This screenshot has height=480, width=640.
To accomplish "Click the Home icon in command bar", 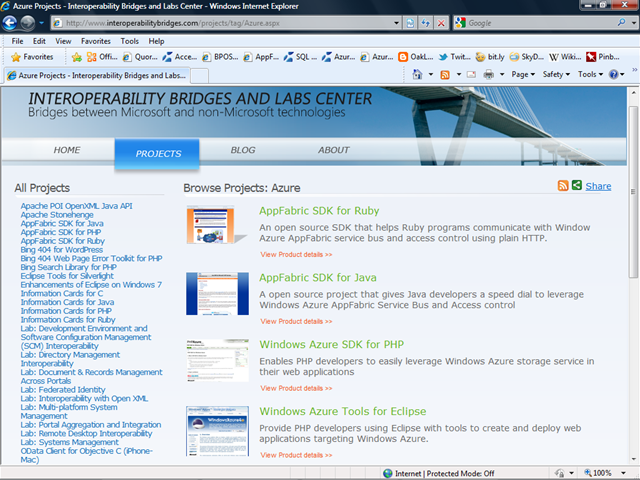I will coord(417,74).
